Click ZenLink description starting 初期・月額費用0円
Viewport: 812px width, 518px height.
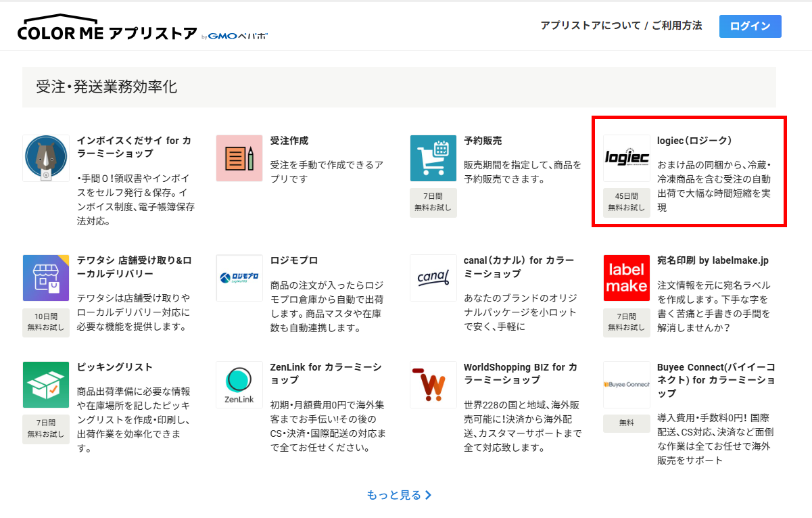329,427
